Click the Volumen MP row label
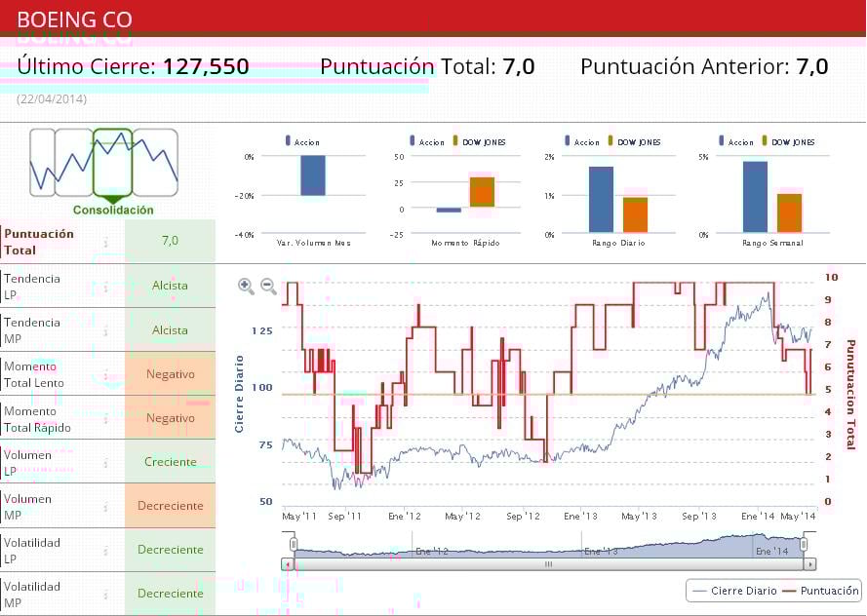The image size is (867, 616). [27, 507]
